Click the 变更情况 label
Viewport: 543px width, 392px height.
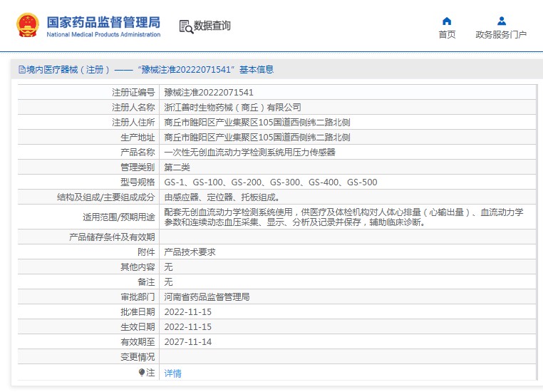pyautogui.click(x=138, y=356)
